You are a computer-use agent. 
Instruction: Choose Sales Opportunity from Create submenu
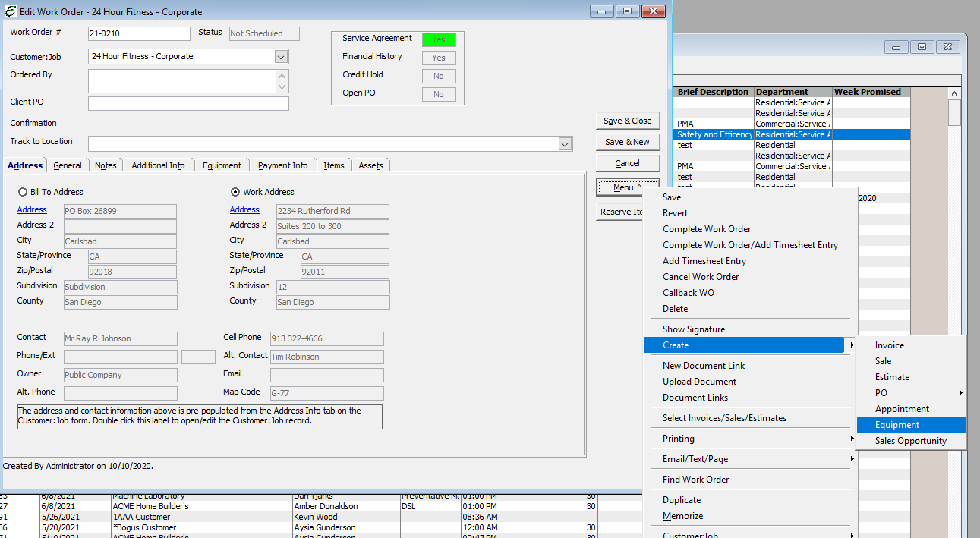point(911,441)
